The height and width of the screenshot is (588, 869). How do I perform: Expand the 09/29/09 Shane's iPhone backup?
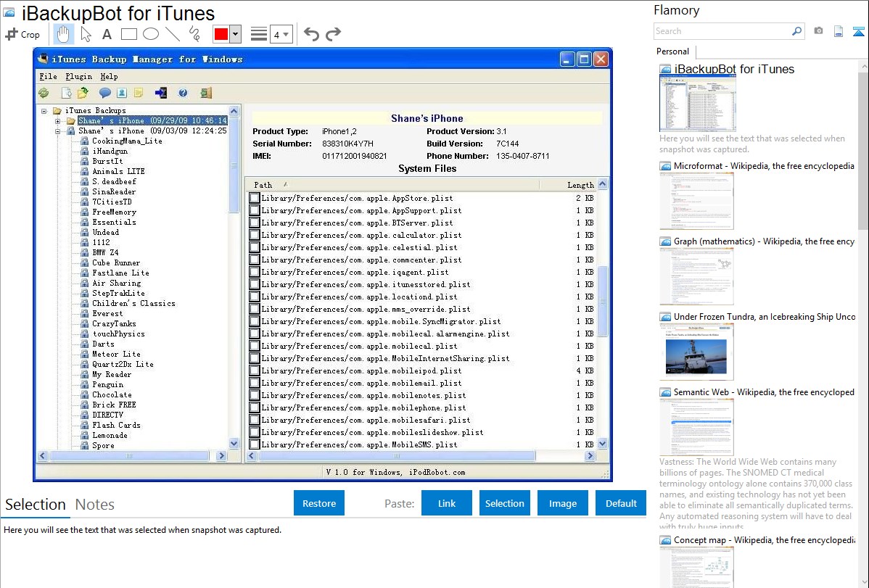[57, 121]
